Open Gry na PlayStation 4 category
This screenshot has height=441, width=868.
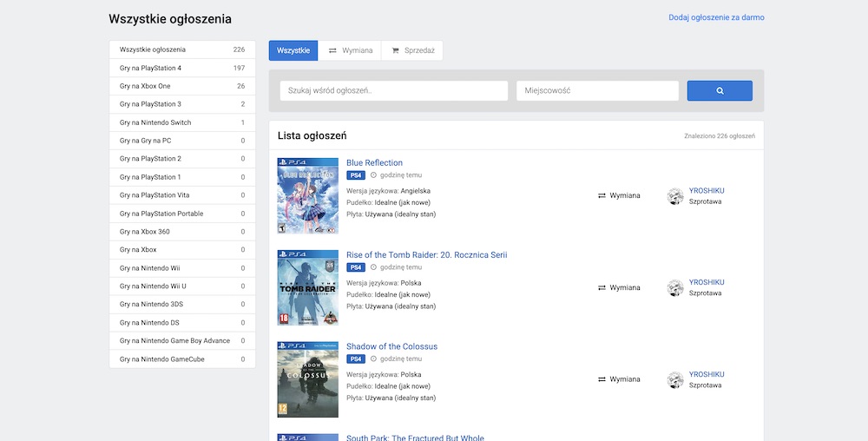[x=182, y=68]
